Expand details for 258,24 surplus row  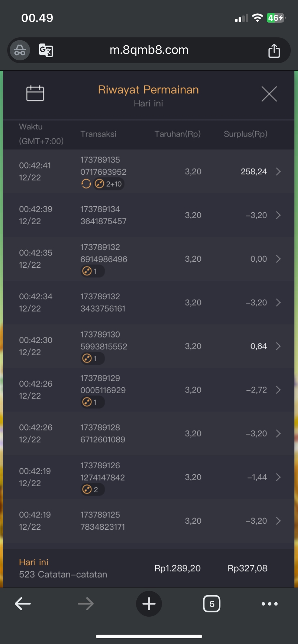(278, 172)
